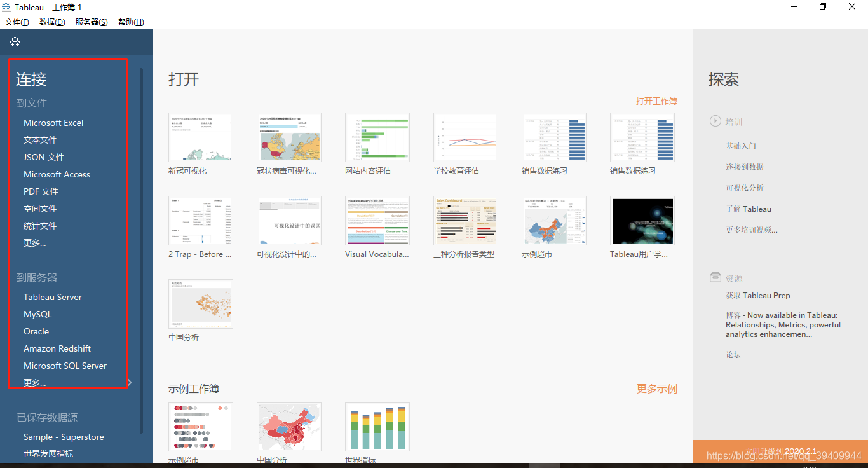868x468 pixels.
Task: Open the 新冠可视化 workbook thumbnail
Action: pos(201,137)
